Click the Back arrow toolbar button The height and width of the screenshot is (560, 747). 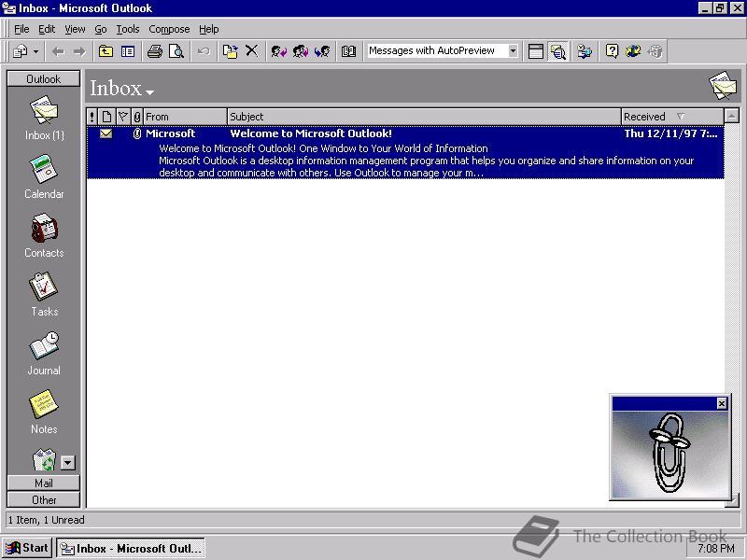58,51
